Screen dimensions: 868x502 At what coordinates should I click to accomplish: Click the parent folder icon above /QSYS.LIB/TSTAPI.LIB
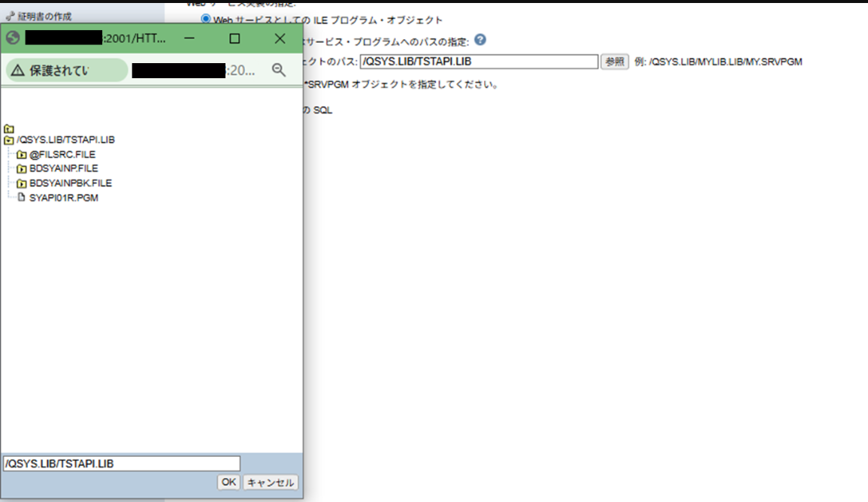(x=9, y=129)
